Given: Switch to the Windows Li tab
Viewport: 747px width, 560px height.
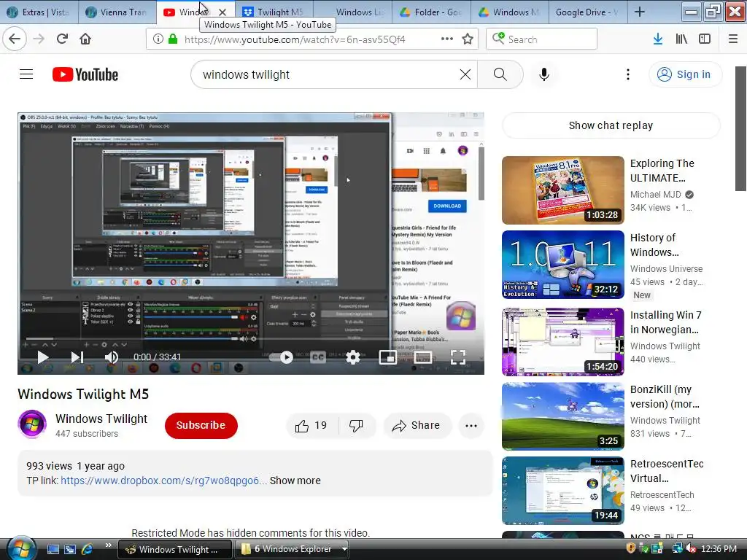Looking at the screenshot, I should tap(352, 12).
